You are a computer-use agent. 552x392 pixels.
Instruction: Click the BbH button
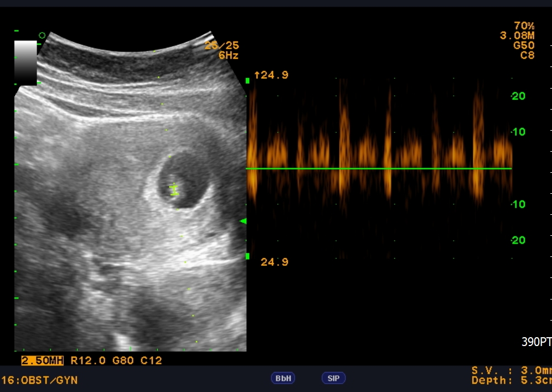coord(283,378)
